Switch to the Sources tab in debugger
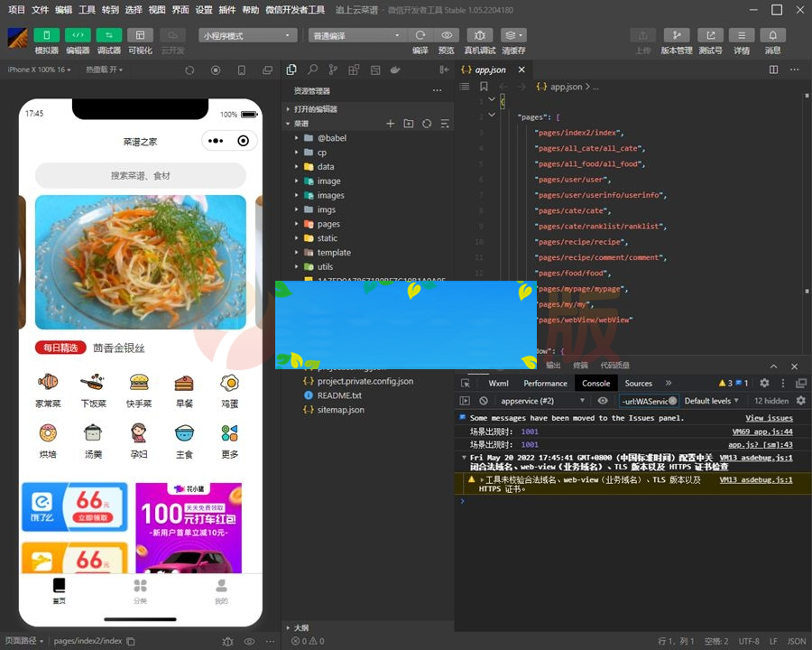Viewport: 812px width, 650px height. coord(638,384)
